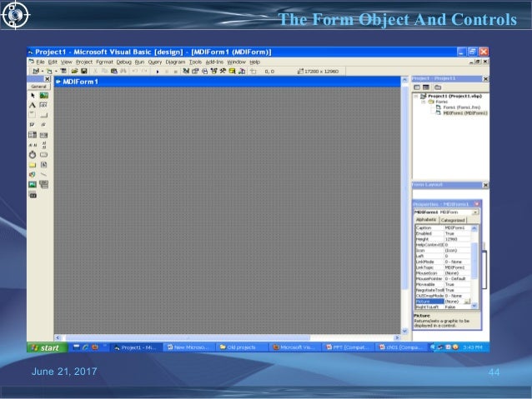This screenshot has width=532, height=399.
Task: Switch to the PPT [Compat... taskbar button
Action: pyautogui.click(x=347, y=347)
